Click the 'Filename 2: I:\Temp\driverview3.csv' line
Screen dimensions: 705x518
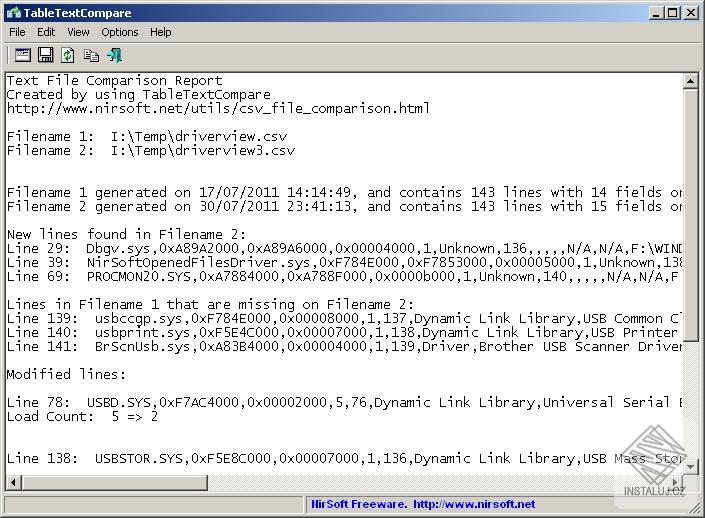[x=151, y=150]
